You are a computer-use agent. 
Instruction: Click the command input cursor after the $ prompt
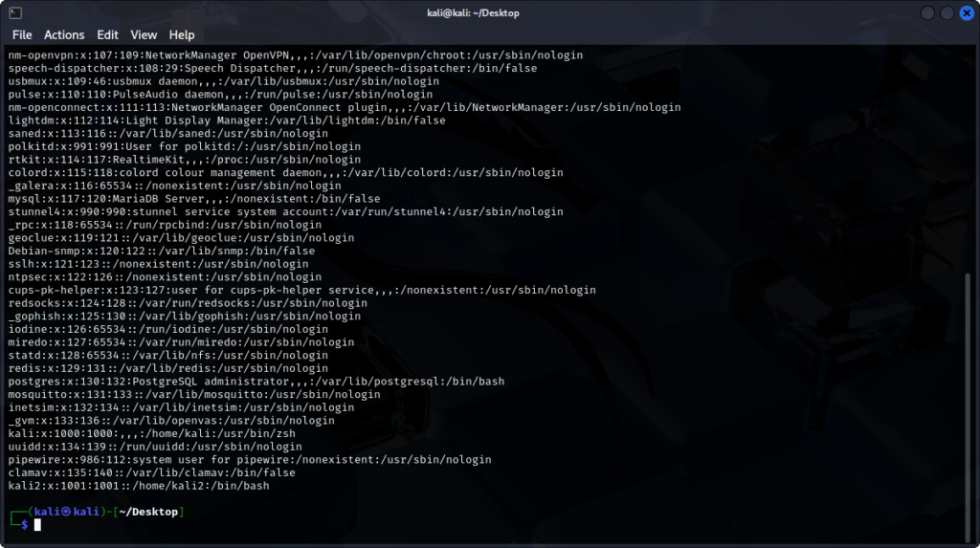[37, 525]
